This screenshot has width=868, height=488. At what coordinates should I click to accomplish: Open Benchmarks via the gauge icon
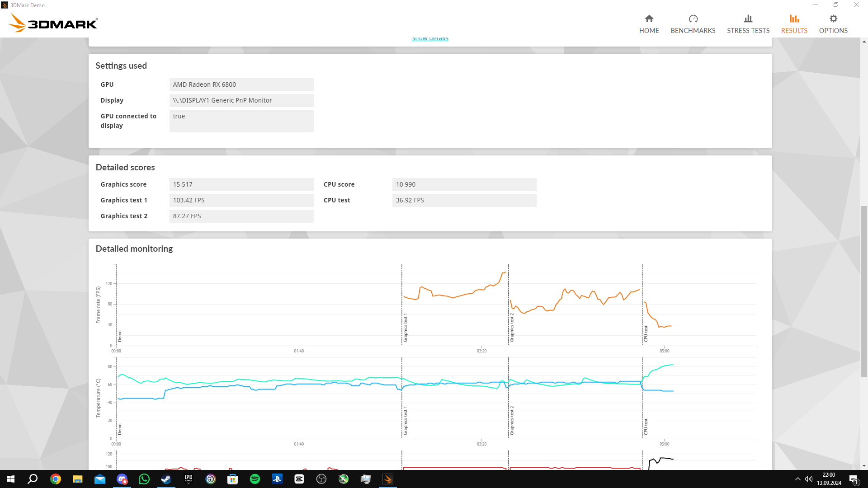pos(693,19)
